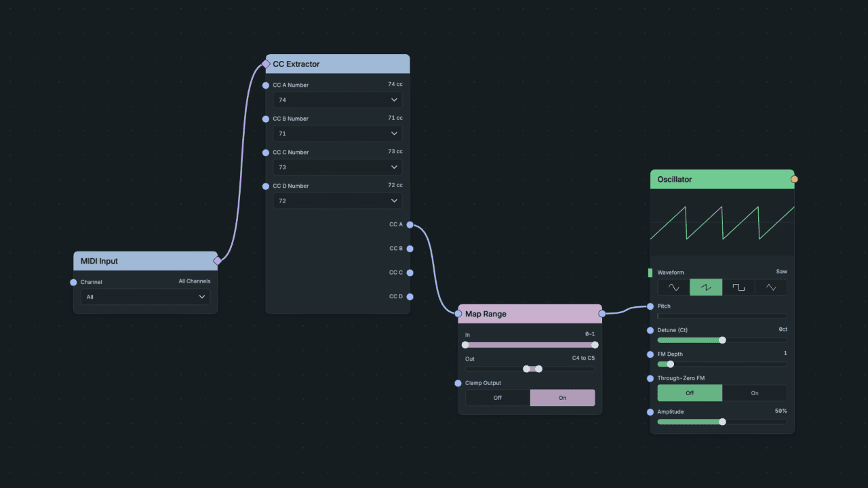Screen dimensions: 868x488
Task: Open the MIDI Input Channel dropdown
Action: click(146, 297)
